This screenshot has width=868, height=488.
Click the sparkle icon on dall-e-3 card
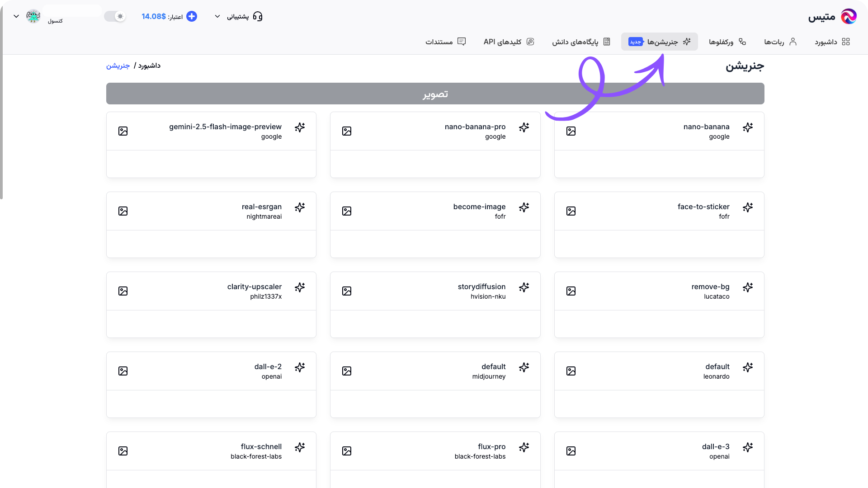point(748,447)
